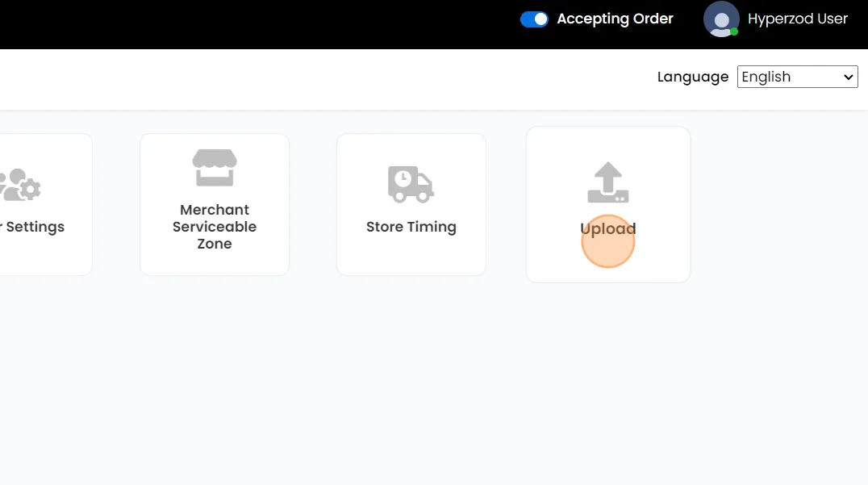Viewport: 868px width, 485px height.
Task: Click the 'Store Timing' card label
Action: [411, 227]
